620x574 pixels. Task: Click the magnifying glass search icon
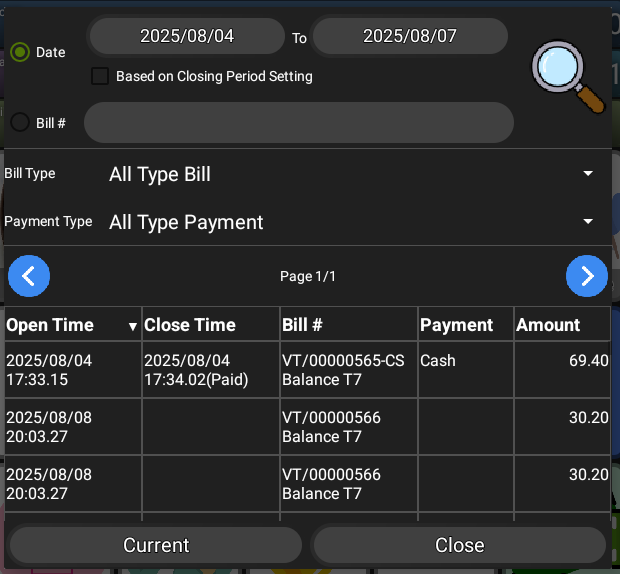pyautogui.click(x=569, y=76)
